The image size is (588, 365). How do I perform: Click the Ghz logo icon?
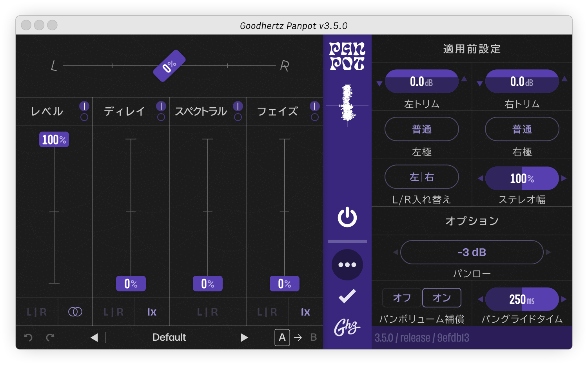pyautogui.click(x=347, y=327)
